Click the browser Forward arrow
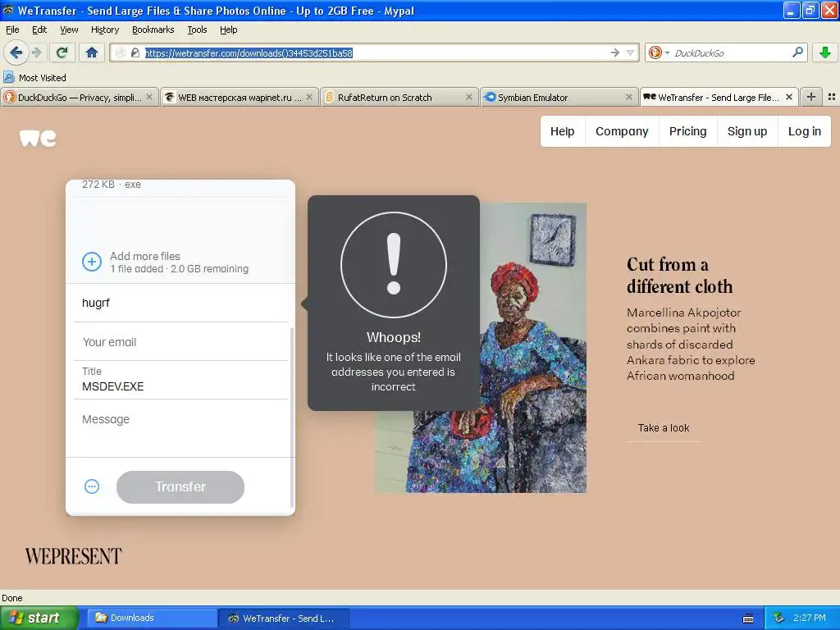The image size is (840, 630). coord(36,52)
